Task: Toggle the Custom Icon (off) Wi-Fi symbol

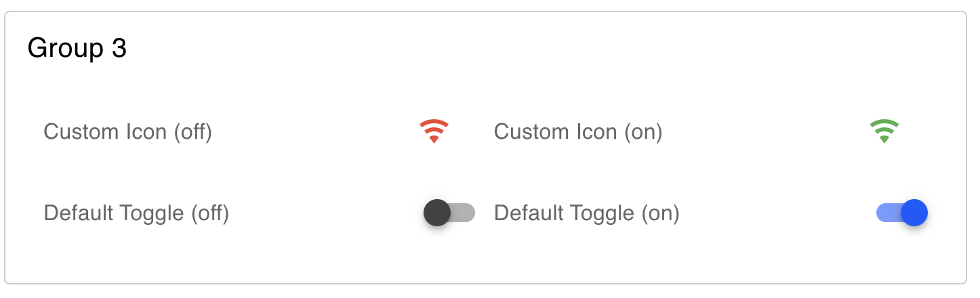Action: [434, 131]
